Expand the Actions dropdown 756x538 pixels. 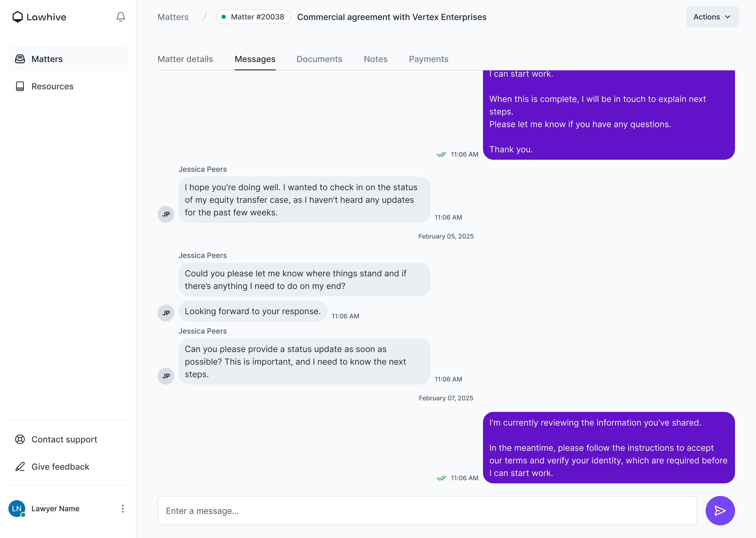[712, 17]
